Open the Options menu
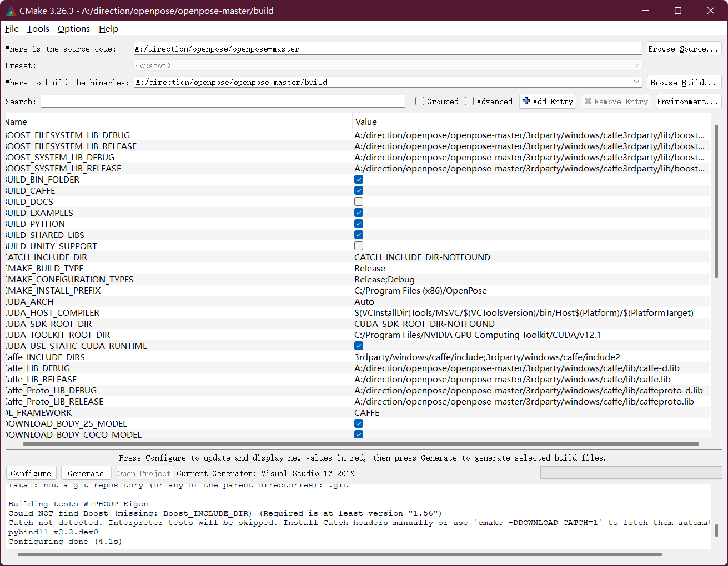The height and width of the screenshot is (566, 728). tap(74, 28)
